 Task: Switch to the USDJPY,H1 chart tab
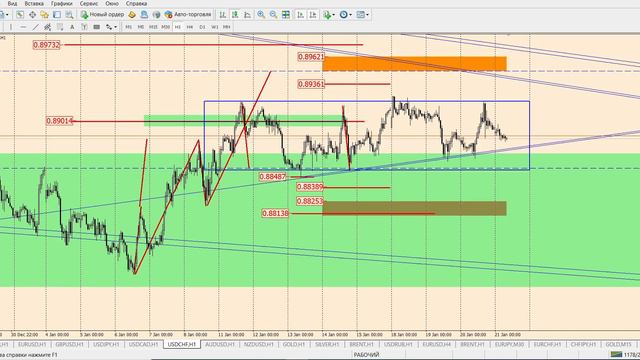106,344
